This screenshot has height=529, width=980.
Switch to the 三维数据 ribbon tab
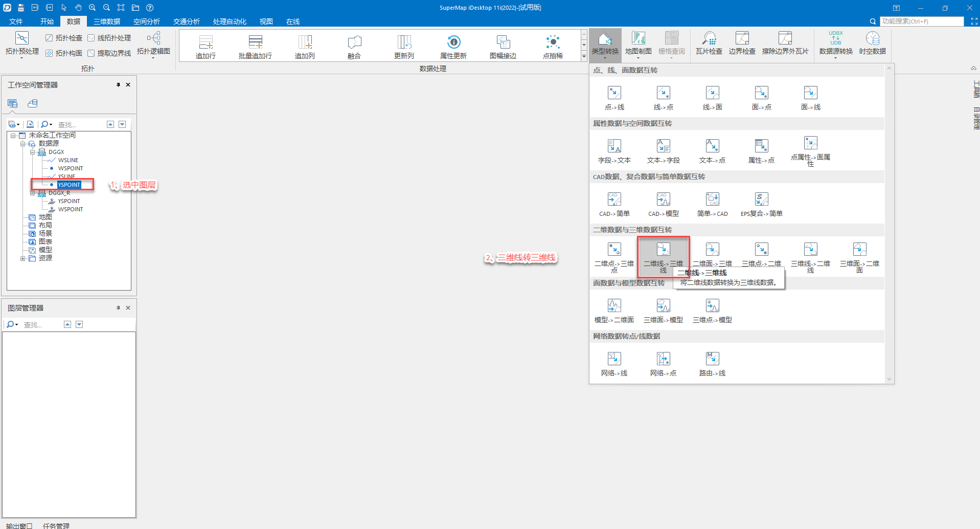click(106, 21)
